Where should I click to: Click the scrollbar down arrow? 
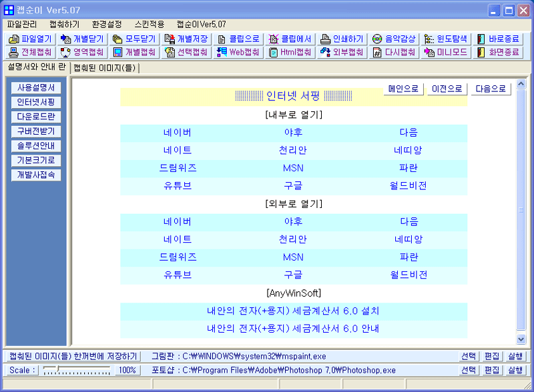coord(521,339)
